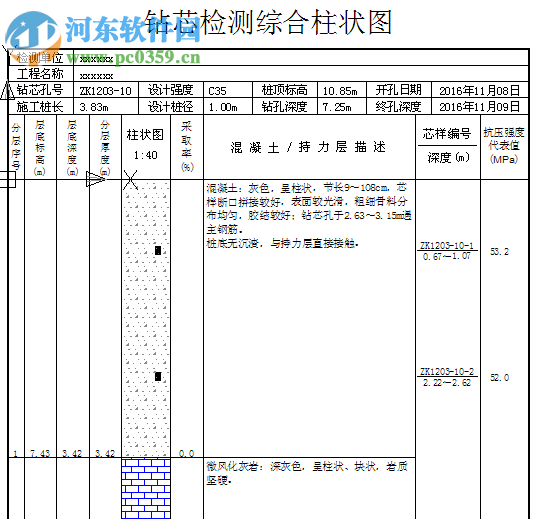Screen dimensions: 551x519
Task: Select depth range 2.22~2.62
Action: coord(447,383)
